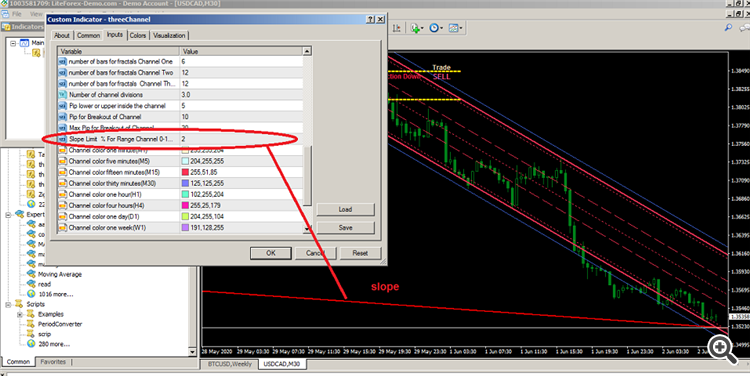Open the chart periodicity clock dropdown
Image resolution: width=750 pixels, height=376 pixels.
[x=436, y=28]
